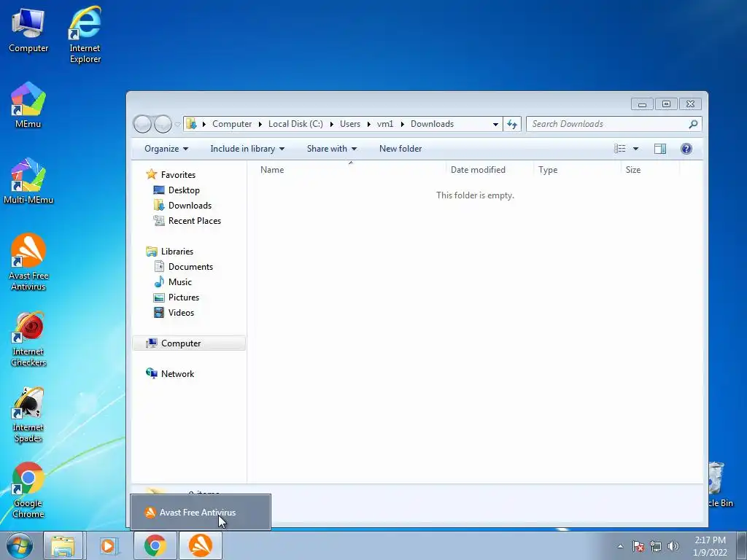Open the Share with menu

pos(332,149)
